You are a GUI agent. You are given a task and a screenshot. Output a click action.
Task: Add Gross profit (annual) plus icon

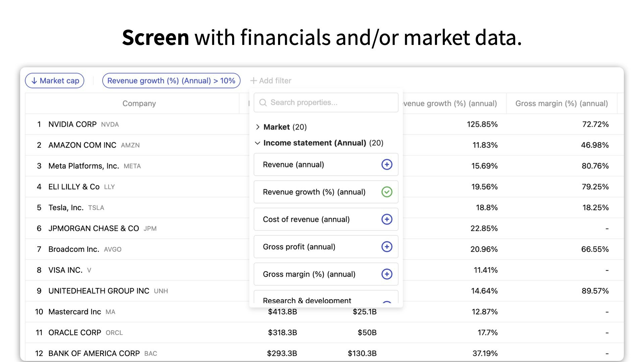click(x=387, y=247)
